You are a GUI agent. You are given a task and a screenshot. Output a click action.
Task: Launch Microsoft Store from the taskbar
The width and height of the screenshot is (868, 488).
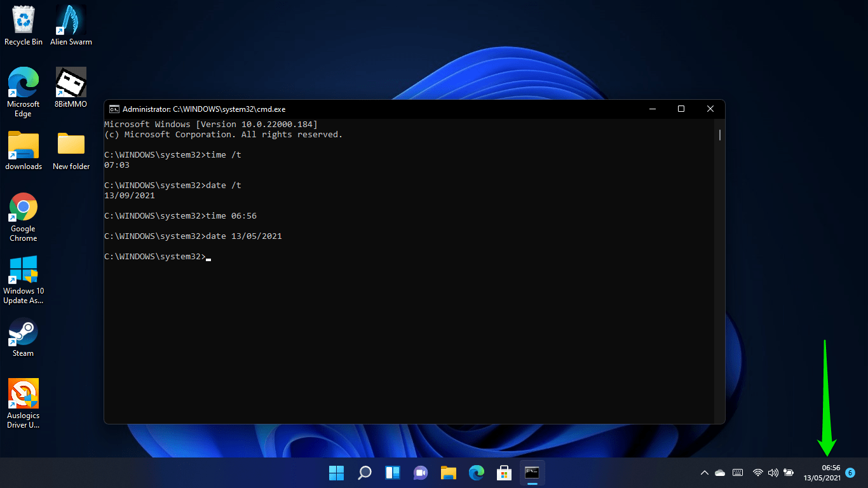504,473
